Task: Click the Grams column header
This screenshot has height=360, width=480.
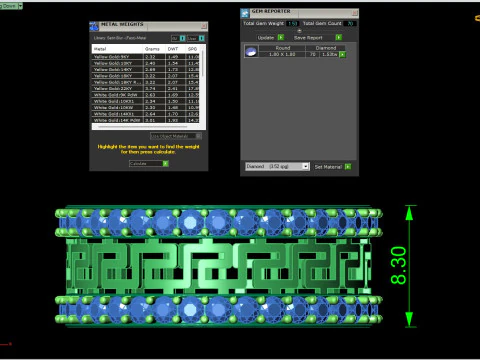Action: [154, 49]
